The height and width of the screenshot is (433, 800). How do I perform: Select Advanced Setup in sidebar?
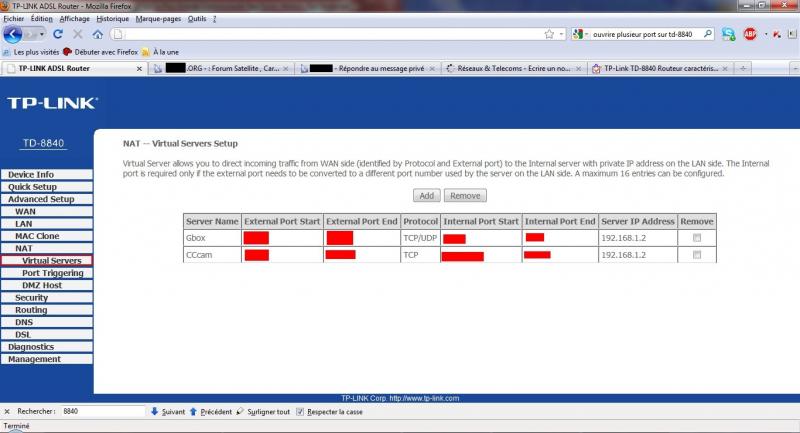click(46, 199)
